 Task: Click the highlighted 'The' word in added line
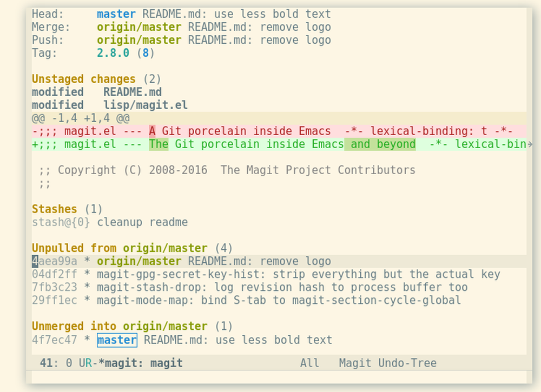click(x=159, y=144)
